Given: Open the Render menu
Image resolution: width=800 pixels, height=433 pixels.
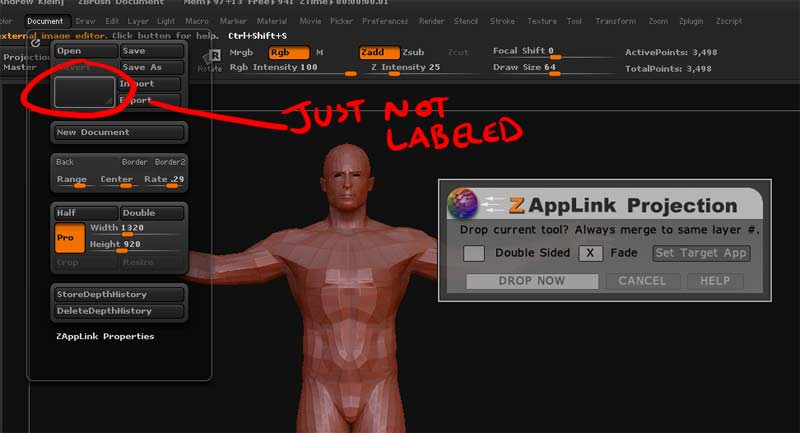Looking at the screenshot, I should click(431, 21).
